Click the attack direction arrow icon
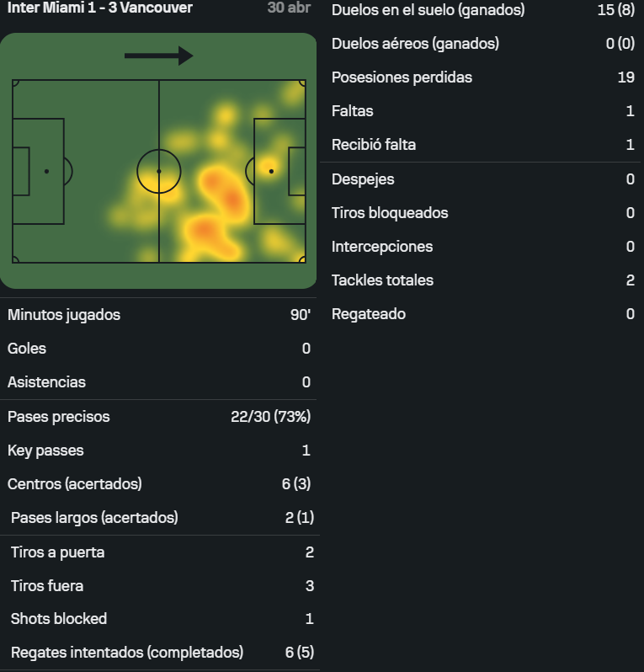644x672 pixels. tap(158, 56)
